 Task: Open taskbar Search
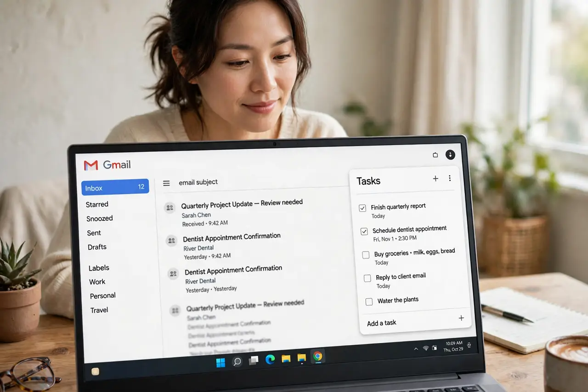pyautogui.click(x=237, y=362)
